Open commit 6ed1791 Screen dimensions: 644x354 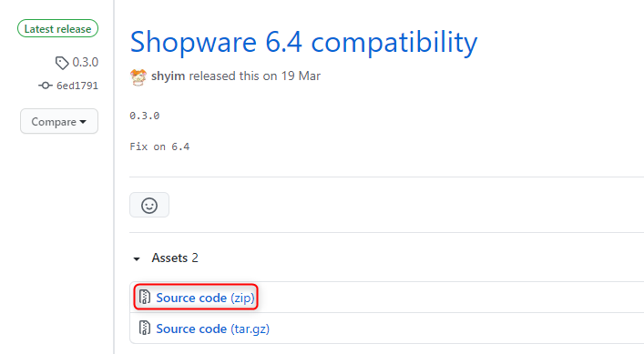77,86
